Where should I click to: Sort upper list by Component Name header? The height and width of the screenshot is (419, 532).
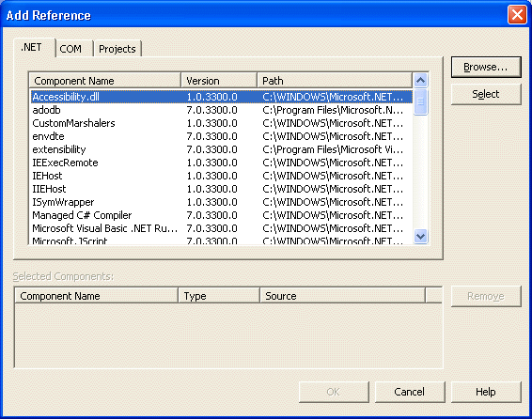click(105, 81)
